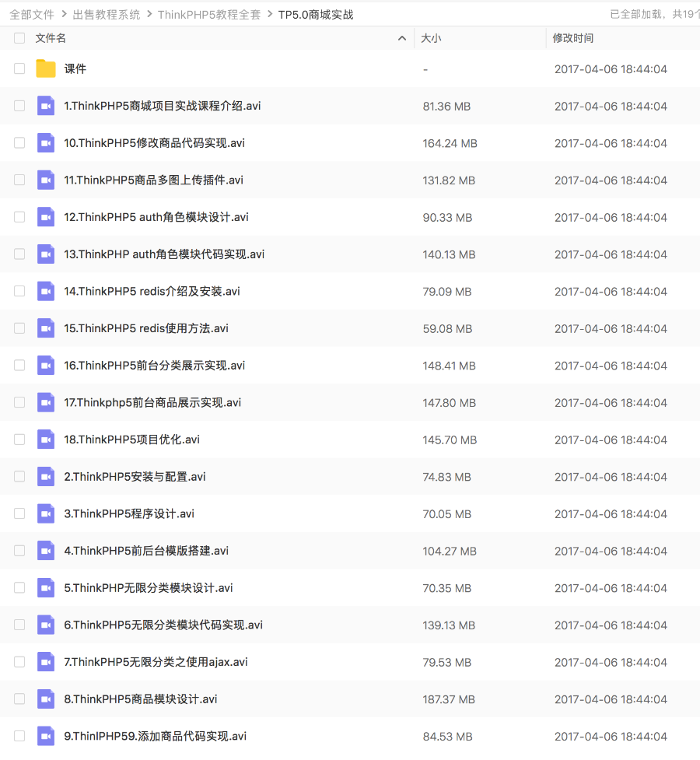
Task: Check the box for the 课件 folder
Action: click(x=19, y=68)
